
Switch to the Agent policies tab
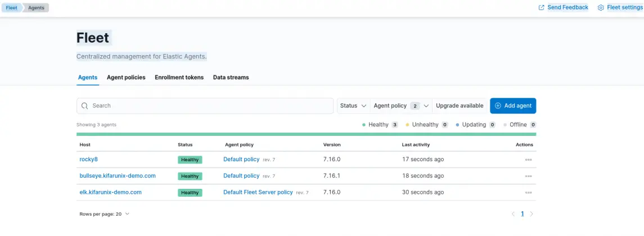(x=126, y=78)
